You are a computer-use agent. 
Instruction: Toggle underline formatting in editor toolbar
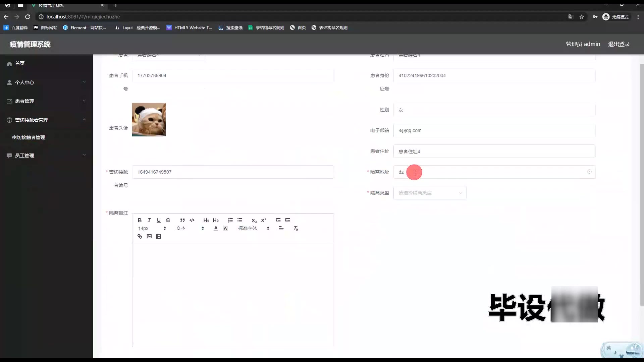158,220
